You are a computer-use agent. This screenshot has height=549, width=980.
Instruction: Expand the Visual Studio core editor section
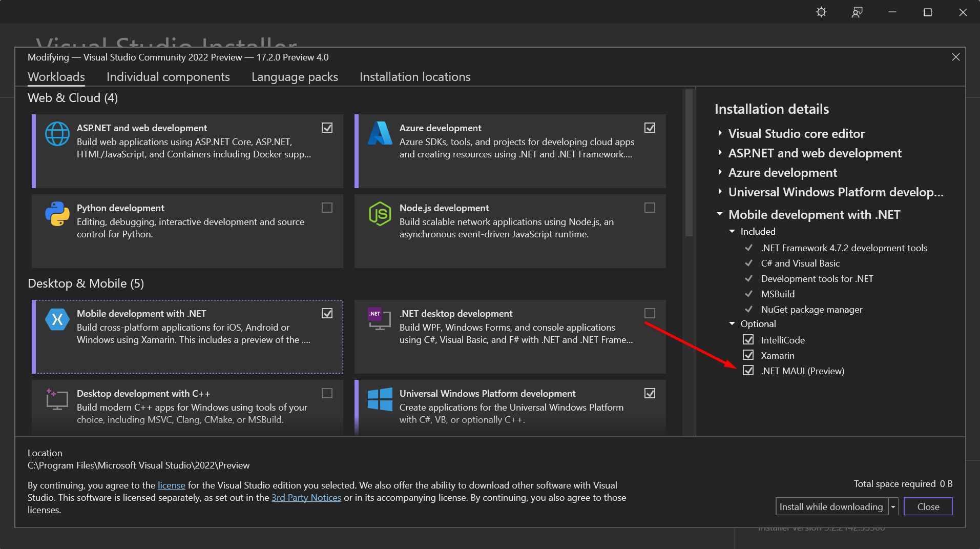[x=719, y=133]
